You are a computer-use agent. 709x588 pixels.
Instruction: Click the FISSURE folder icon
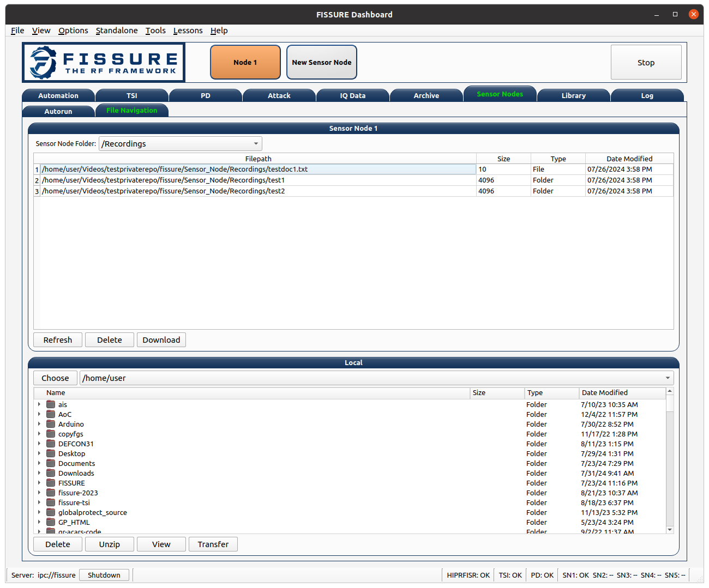coord(51,483)
